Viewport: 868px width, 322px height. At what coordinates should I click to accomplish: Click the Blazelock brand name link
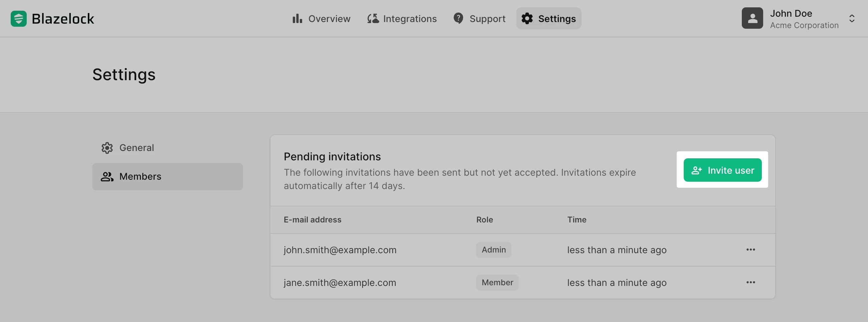coord(63,19)
